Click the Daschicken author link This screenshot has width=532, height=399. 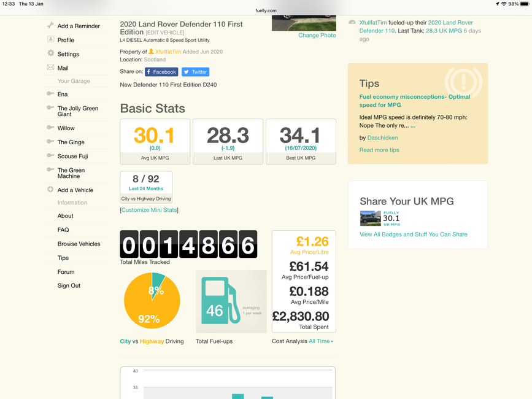tap(382, 138)
